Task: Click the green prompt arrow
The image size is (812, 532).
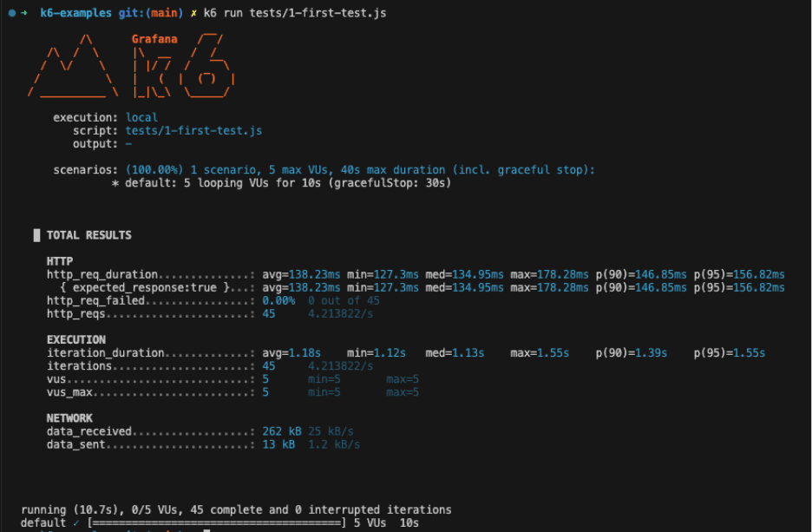Action: coord(24,13)
